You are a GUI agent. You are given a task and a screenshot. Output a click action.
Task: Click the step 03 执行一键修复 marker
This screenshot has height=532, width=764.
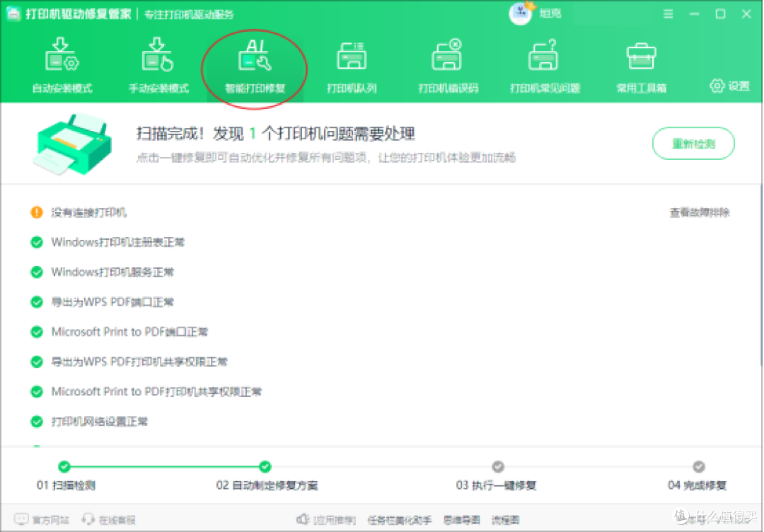[497, 466]
